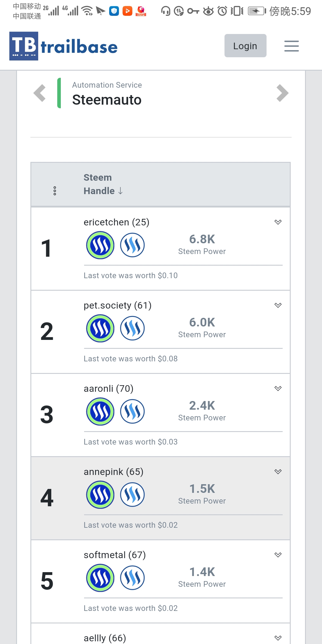This screenshot has height=644, width=322.
Task: Expand the pet.society row details
Action: 278,305
